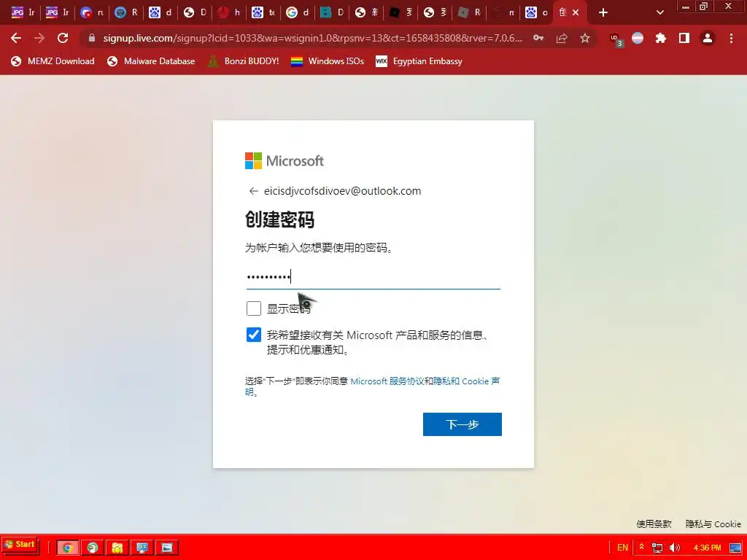Click the 下一步 next button
This screenshot has height=560, width=747.
tap(462, 424)
